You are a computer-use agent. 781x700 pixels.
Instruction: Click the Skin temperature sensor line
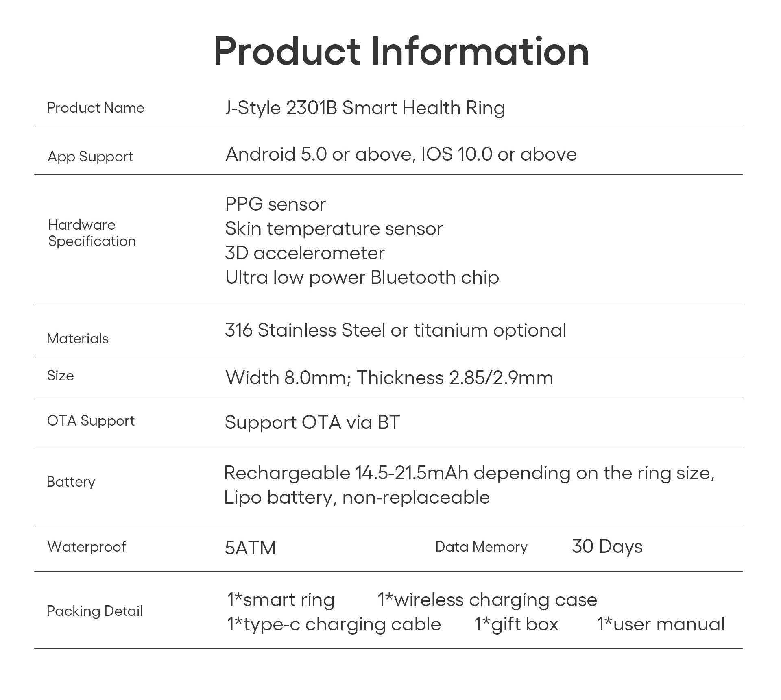[334, 228]
